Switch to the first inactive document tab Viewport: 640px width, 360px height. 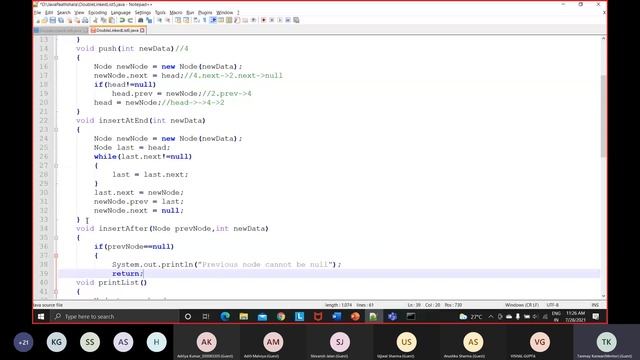coord(61,30)
